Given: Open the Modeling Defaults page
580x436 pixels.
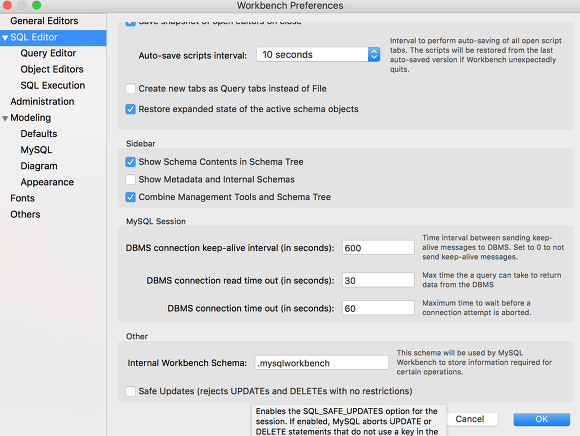Looking at the screenshot, I should click(39, 133).
